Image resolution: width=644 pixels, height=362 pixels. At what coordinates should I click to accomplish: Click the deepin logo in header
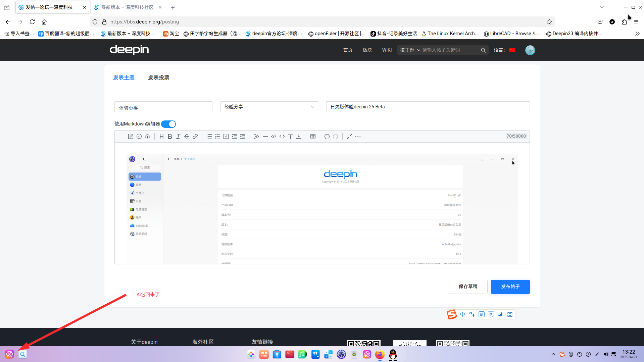coord(129,50)
